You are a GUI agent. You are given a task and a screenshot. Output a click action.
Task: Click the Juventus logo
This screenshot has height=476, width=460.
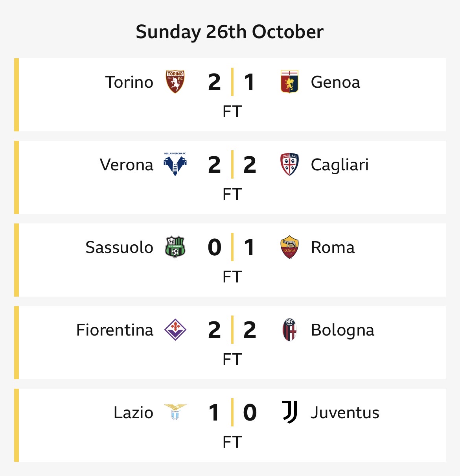click(289, 412)
